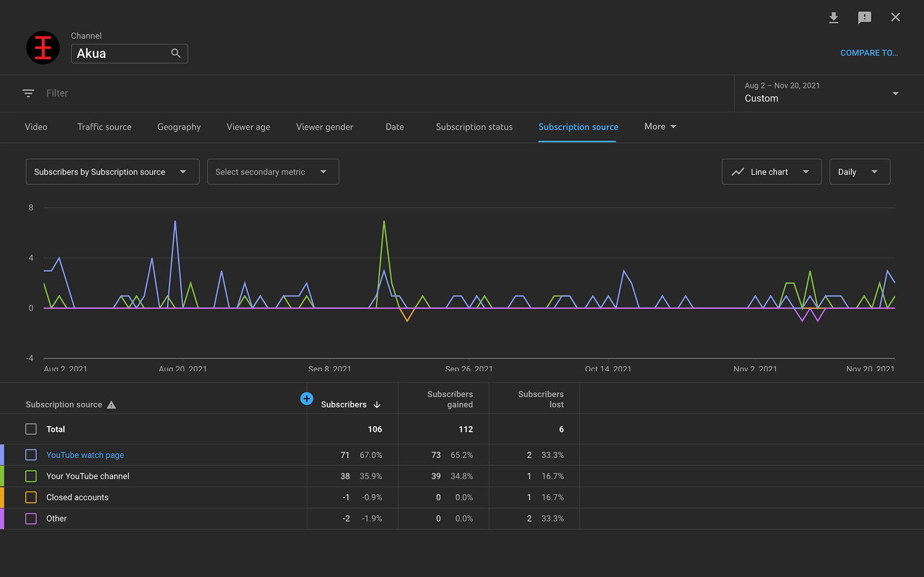Toggle the Closed accounts checkbox
This screenshot has height=577, width=924.
pyautogui.click(x=31, y=497)
